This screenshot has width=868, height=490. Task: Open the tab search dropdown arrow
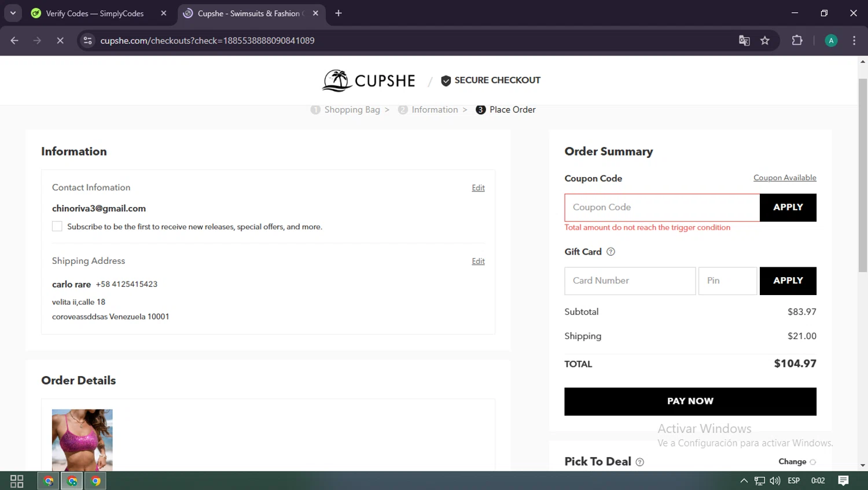point(13,13)
